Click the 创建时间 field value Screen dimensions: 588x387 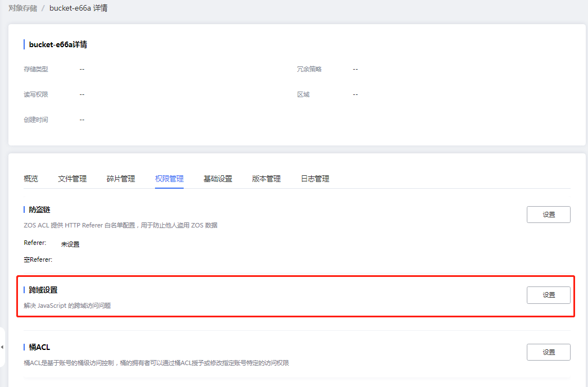pyautogui.click(x=82, y=119)
